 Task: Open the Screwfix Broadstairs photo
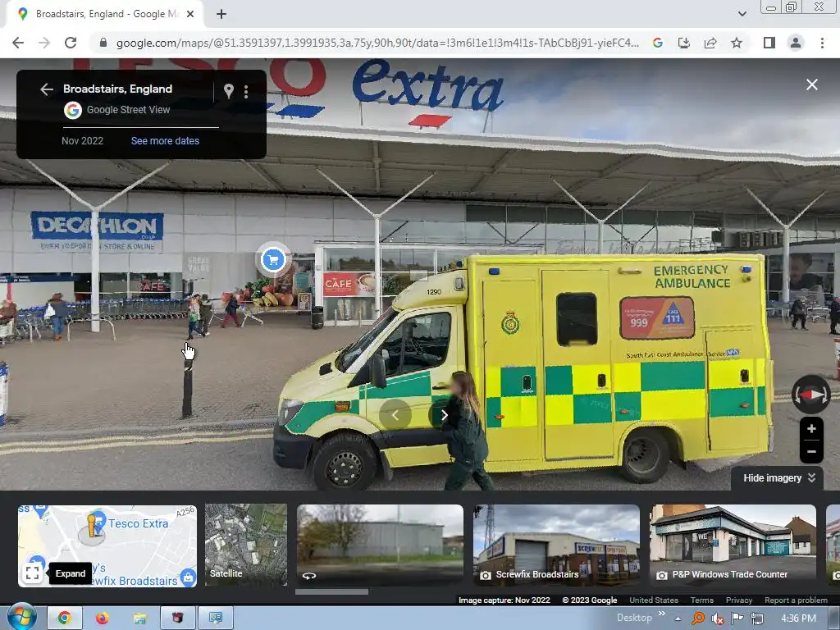[556, 545]
